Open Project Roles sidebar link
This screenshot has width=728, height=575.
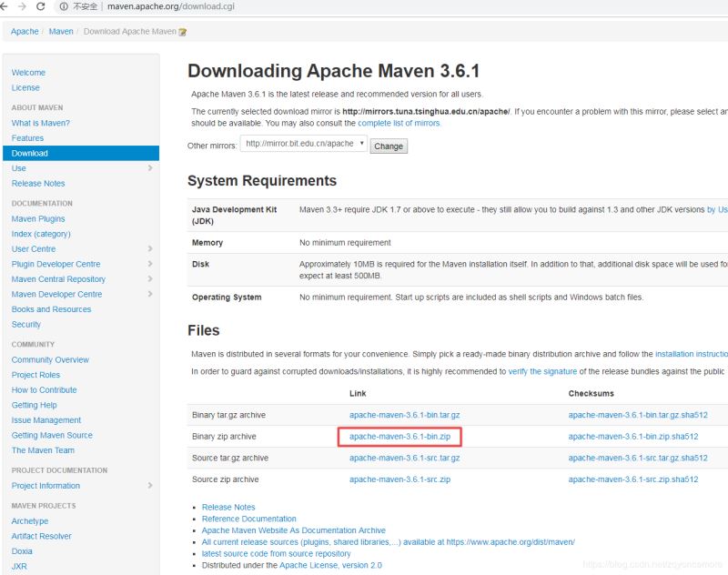[x=35, y=375]
